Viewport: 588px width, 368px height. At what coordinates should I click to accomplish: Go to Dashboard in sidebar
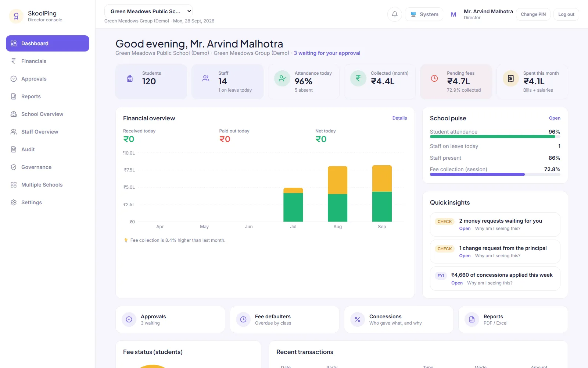(47, 43)
